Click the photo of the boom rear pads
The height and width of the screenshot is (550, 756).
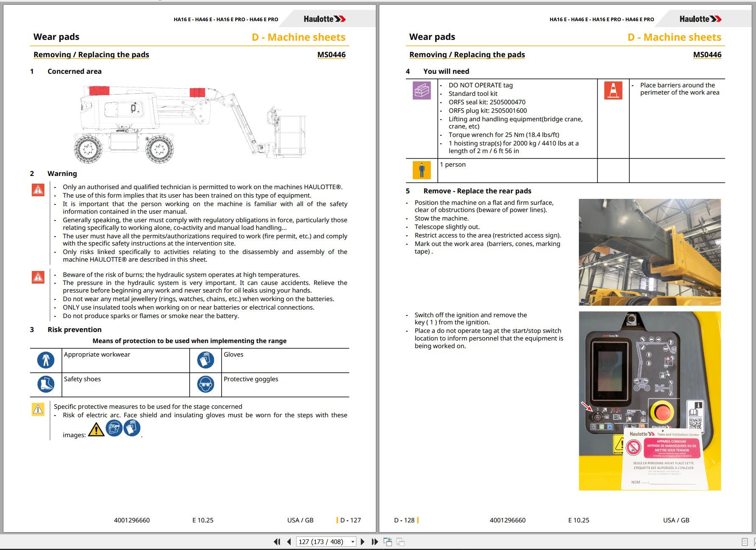pyautogui.click(x=650, y=252)
